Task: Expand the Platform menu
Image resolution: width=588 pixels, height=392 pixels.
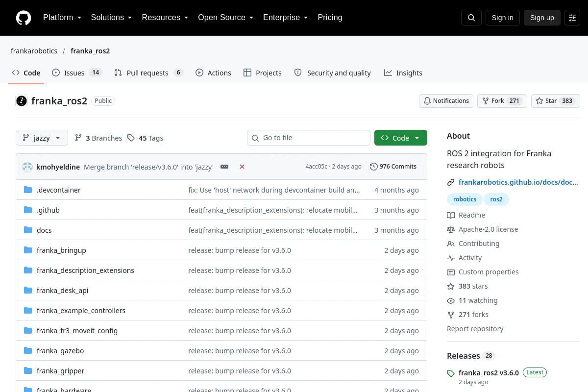Action: click(62, 18)
